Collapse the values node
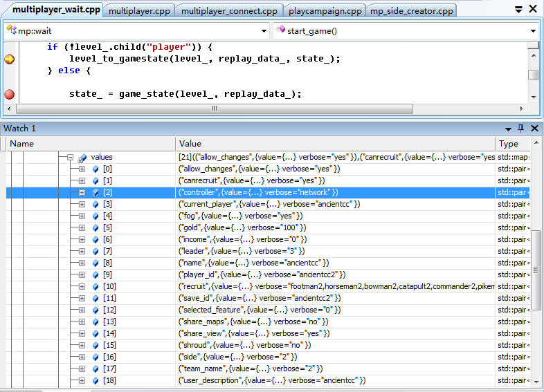 tap(70, 158)
